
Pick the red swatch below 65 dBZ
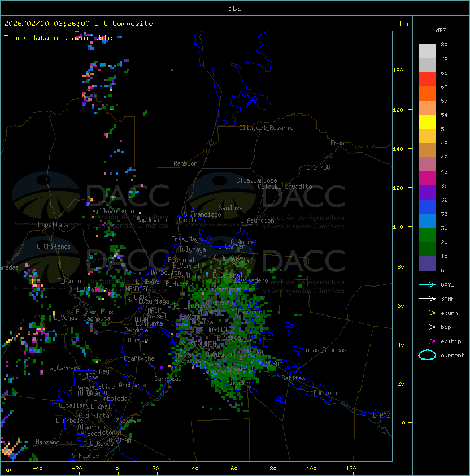coord(427,79)
